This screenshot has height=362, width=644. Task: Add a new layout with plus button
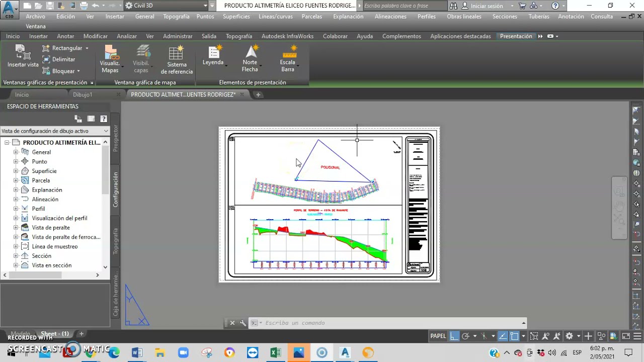[81, 334]
